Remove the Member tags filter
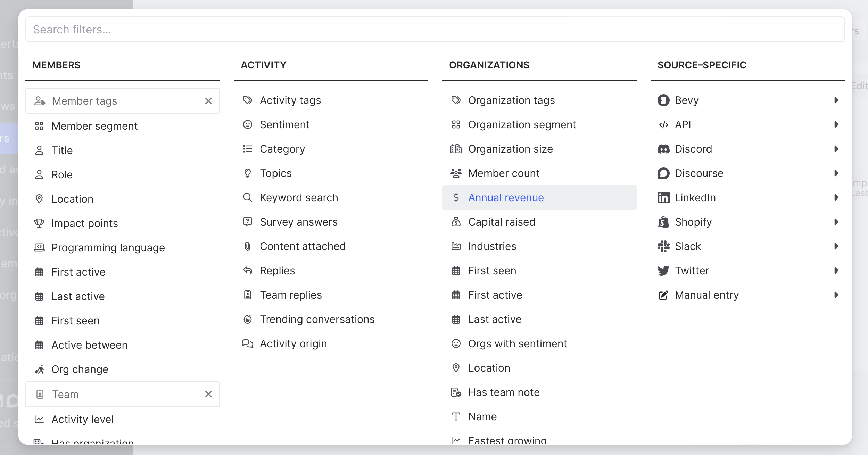 [x=208, y=101]
